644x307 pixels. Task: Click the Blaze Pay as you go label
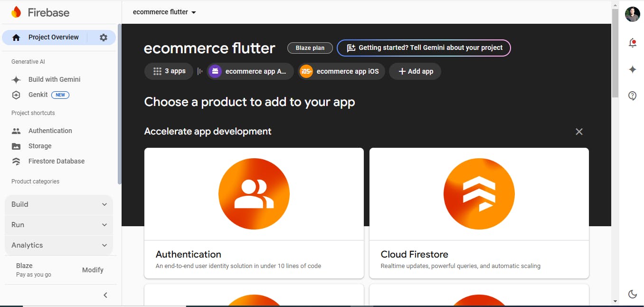34,270
